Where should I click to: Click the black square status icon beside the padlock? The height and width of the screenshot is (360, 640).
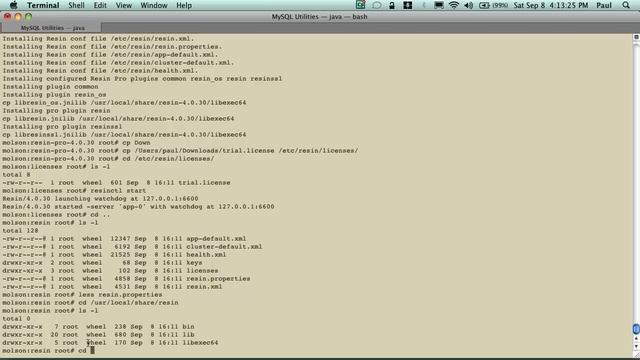click(x=407, y=5)
